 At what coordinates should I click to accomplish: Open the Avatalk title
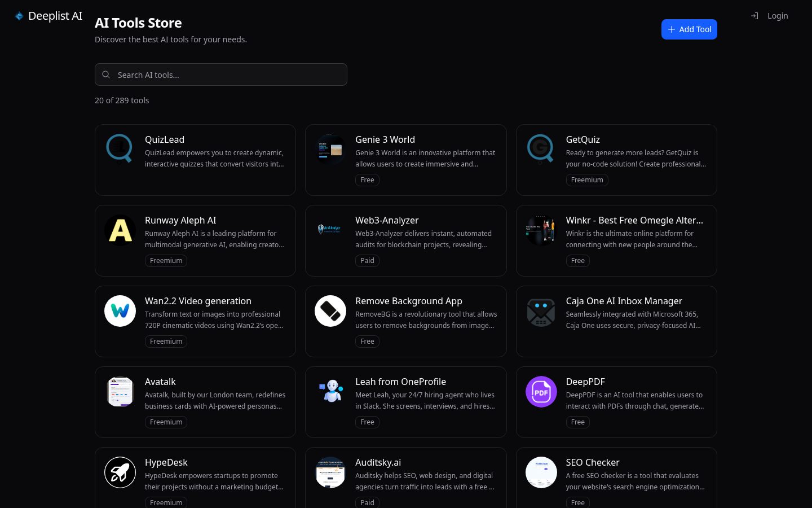click(x=160, y=382)
